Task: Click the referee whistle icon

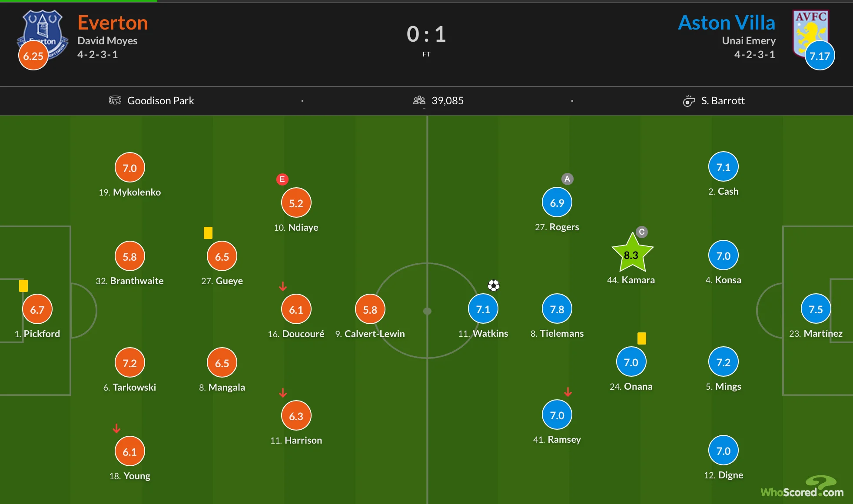Action: 689,101
